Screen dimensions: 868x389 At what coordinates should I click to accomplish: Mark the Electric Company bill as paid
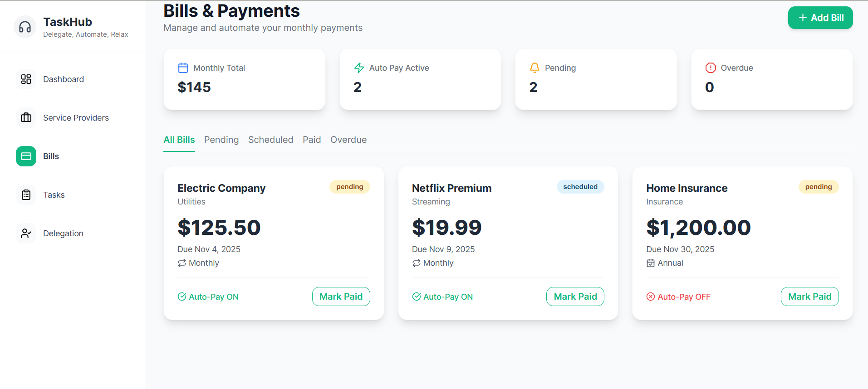(341, 297)
